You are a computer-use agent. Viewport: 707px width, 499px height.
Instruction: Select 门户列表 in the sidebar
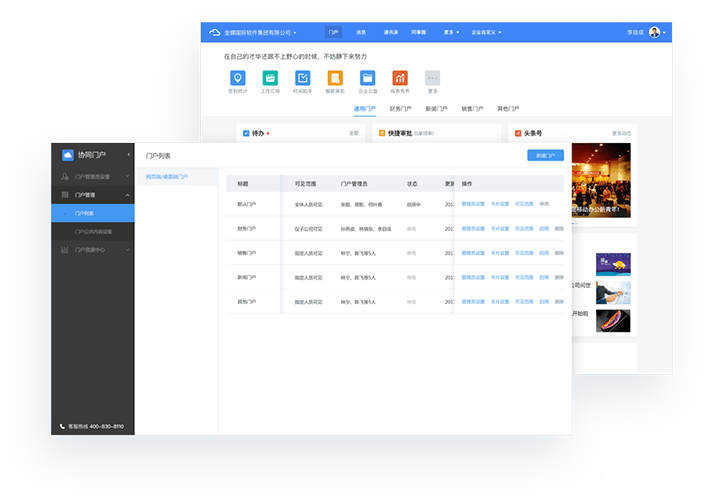tap(85, 213)
